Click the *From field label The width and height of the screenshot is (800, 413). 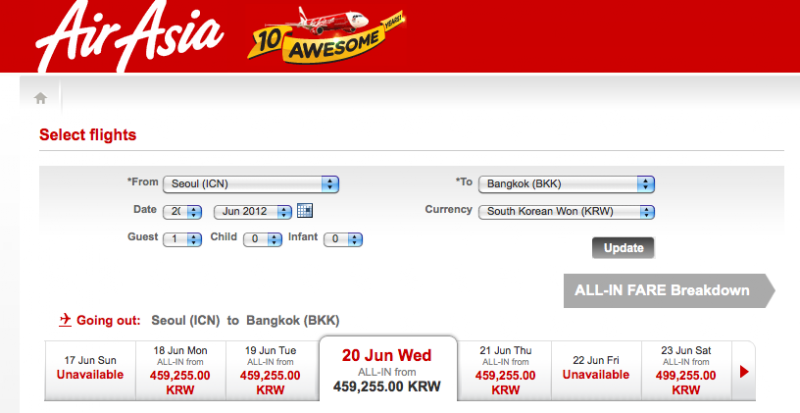click(143, 182)
